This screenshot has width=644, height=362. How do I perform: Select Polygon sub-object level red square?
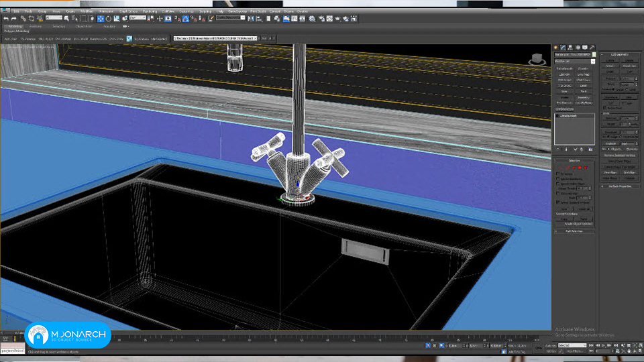coord(580,168)
